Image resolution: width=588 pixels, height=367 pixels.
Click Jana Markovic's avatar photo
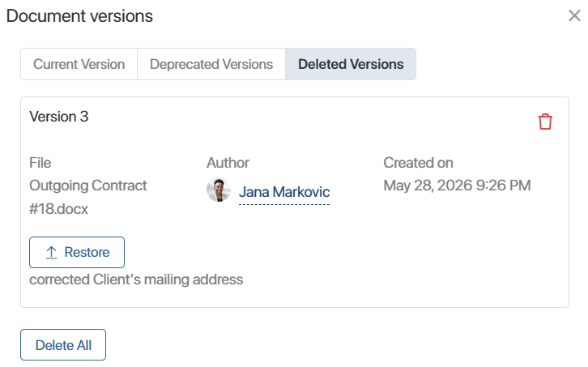(x=218, y=190)
